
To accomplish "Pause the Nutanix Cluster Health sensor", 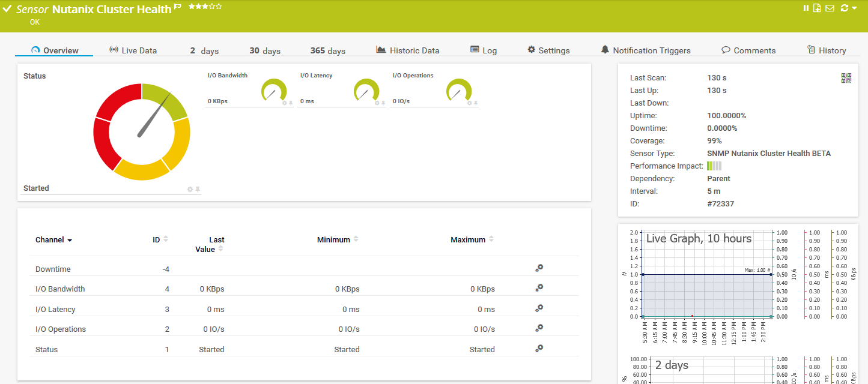I will pyautogui.click(x=806, y=8).
